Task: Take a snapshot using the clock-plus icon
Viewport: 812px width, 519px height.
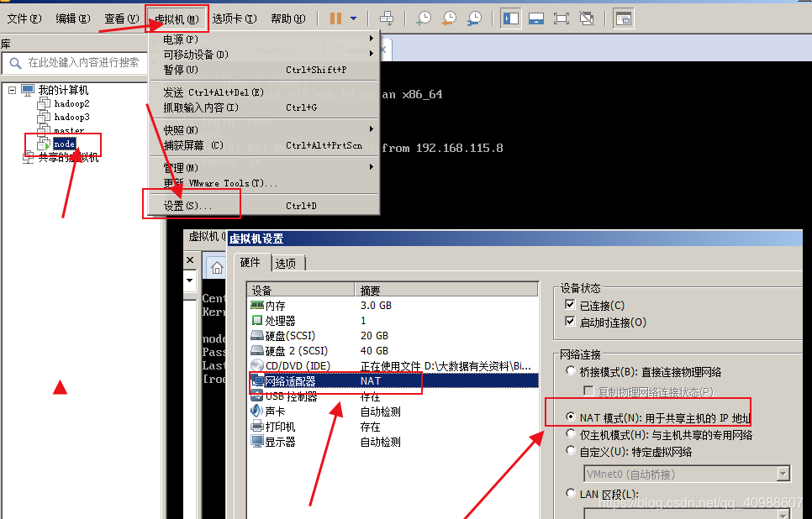Action: point(423,18)
